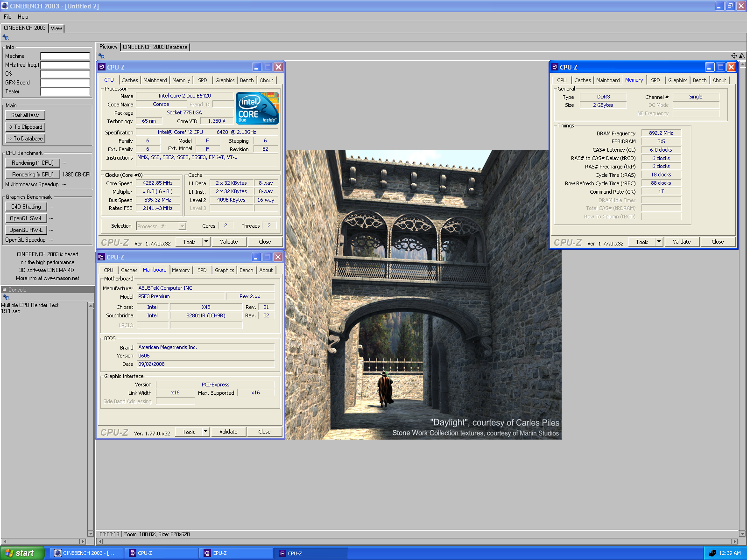Click the picture panel horizontal scrollbar left arrow
The height and width of the screenshot is (560, 747).
click(x=99, y=542)
